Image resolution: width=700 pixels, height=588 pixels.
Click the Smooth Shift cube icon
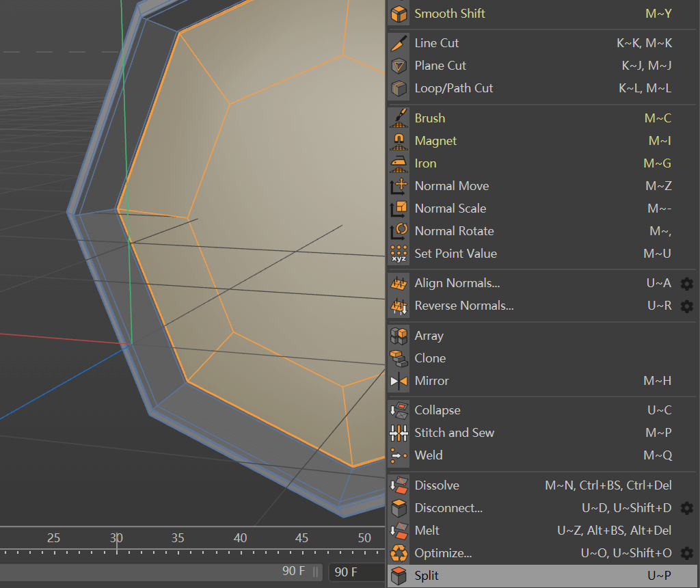pyautogui.click(x=399, y=14)
